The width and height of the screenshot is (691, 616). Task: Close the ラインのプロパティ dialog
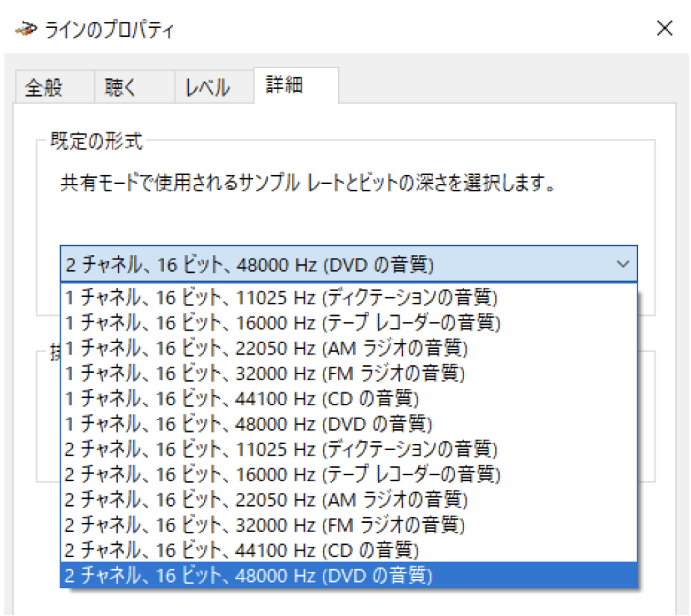pyautogui.click(x=665, y=27)
